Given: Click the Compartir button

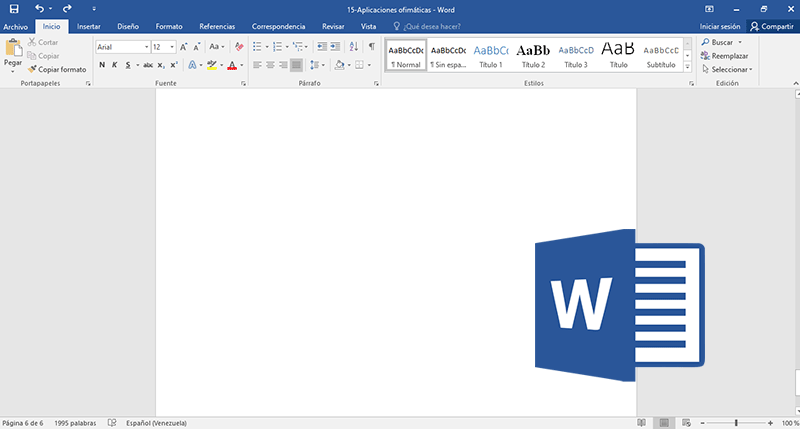Looking at the screenshot, I should tap(772, 27).
